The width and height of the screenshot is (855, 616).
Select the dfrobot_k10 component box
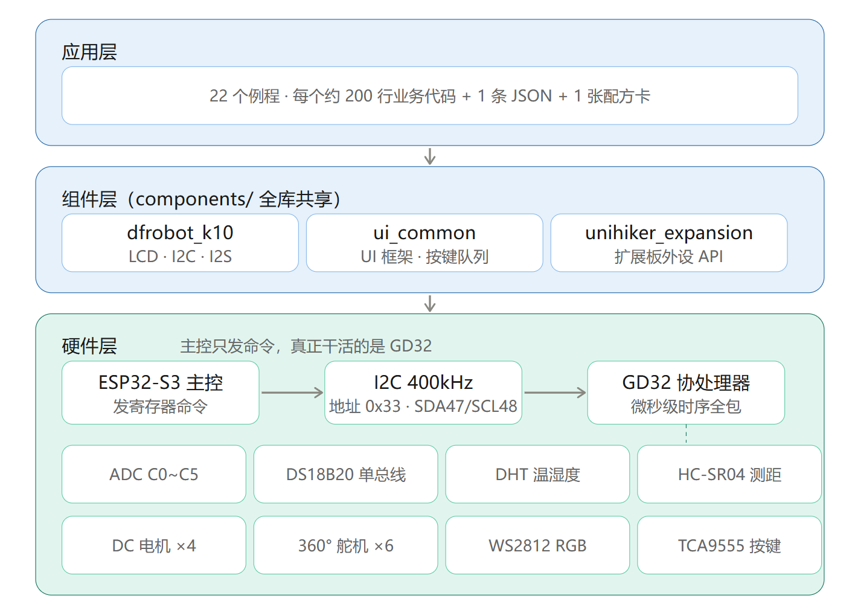[180, 243]
